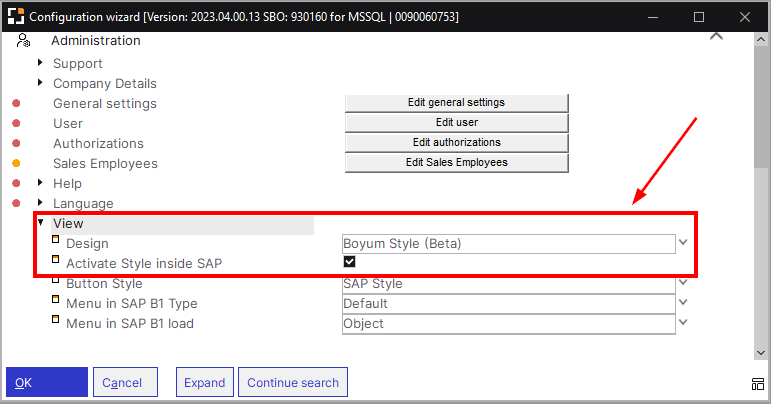Expand the Language node
The image size is (771, 404).
coord(40,202)
